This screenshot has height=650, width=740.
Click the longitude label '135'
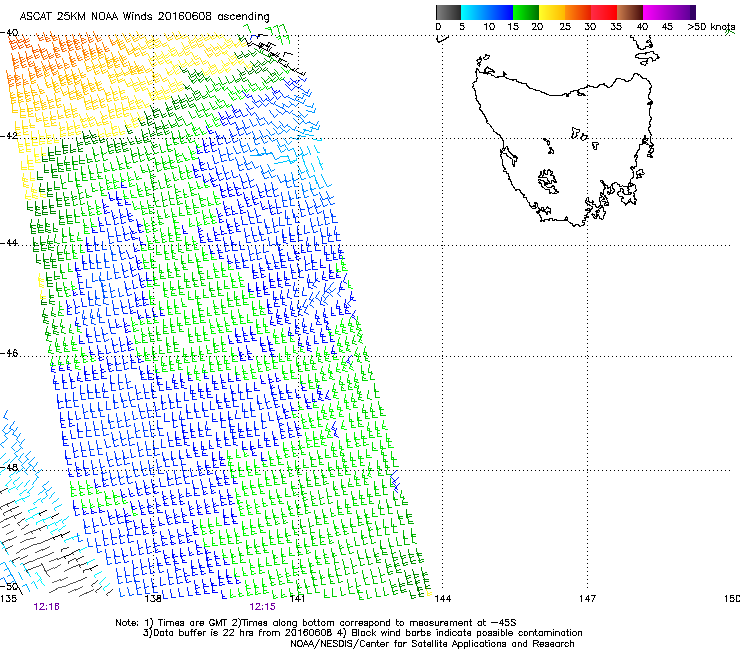tap(8, 599)
